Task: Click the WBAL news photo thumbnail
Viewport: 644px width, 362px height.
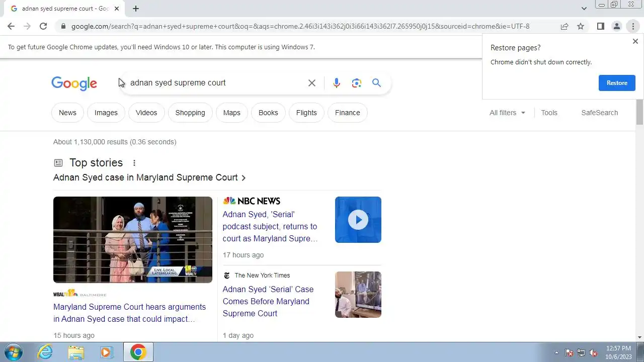Action: [133, 240]
